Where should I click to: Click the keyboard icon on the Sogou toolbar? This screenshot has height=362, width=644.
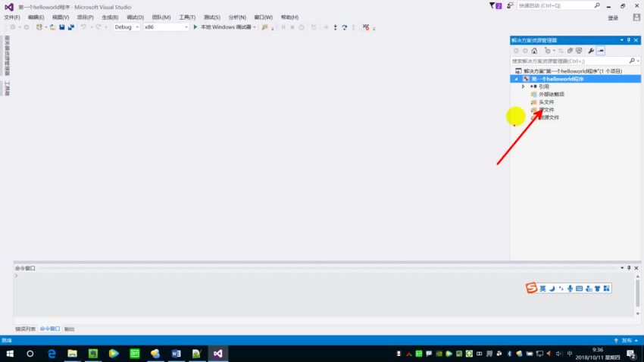coord(579,289)
